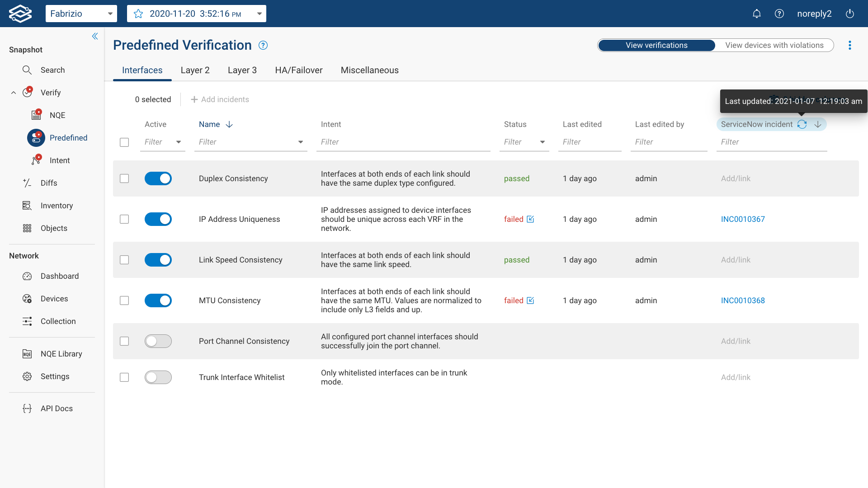Open the Diffs view
868x488 pixels.
[48, 183]
